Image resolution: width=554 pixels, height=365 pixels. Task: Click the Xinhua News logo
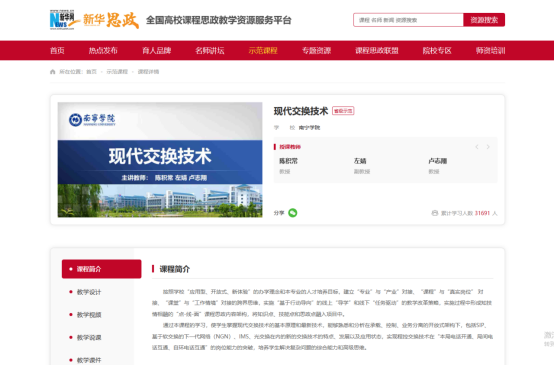click(x=62, y=20)
